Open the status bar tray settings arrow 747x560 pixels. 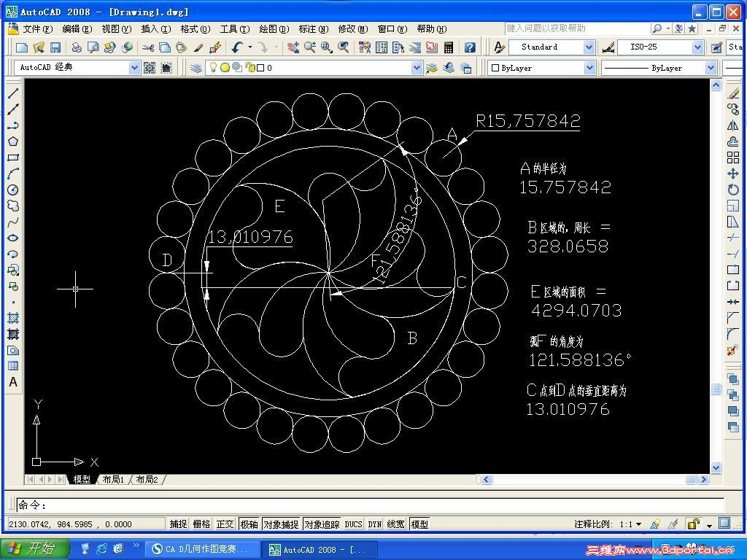(x=709, y=525)
